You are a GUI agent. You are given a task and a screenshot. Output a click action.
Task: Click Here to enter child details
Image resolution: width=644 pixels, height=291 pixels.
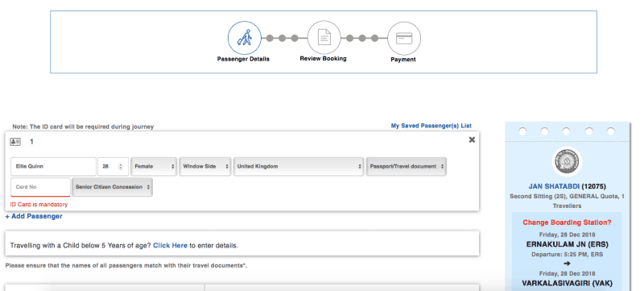(170, 245)
